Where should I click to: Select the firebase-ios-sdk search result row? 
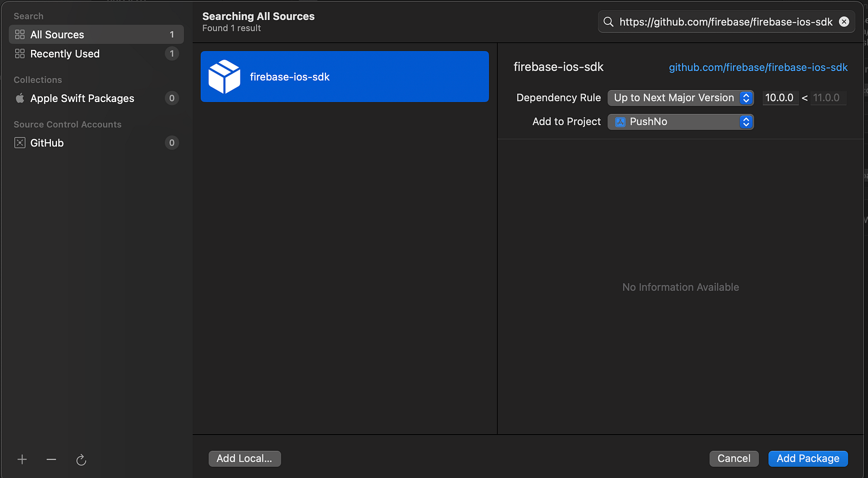point(344,77)
